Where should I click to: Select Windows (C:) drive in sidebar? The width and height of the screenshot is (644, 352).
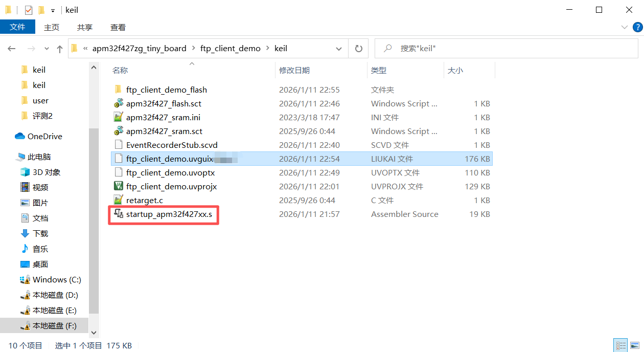(x=57, y=279)
